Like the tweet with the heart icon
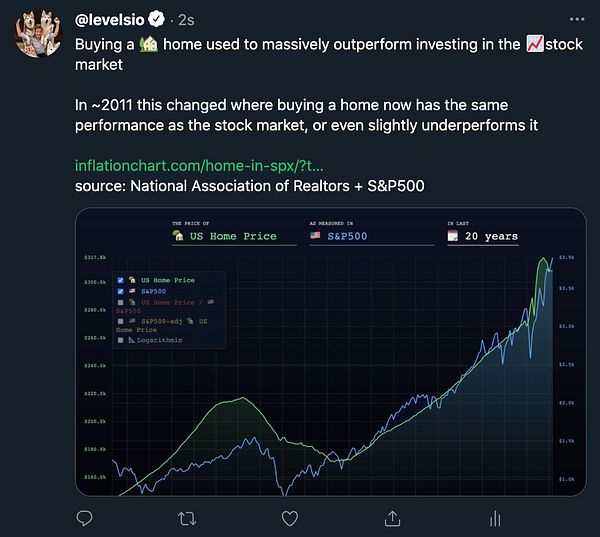This screenshot has width=600, height=537. coord(290,519)
